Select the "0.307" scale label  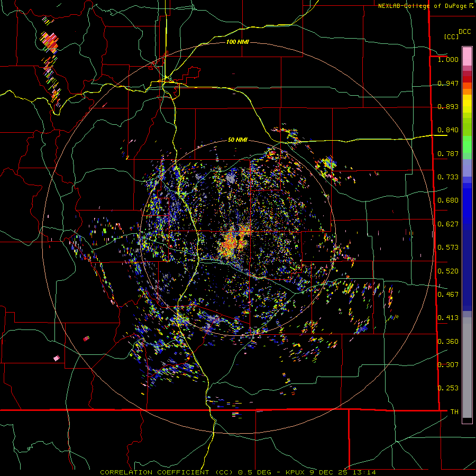point(448,365)
